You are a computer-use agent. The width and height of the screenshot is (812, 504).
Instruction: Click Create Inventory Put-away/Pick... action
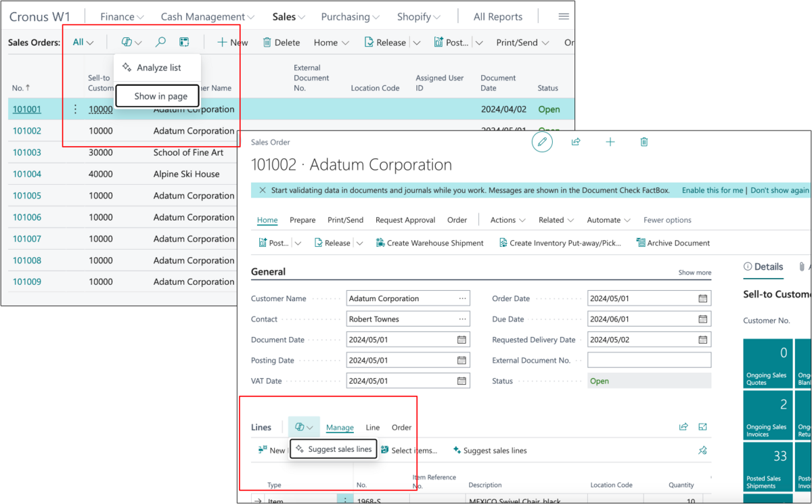(x=560, y=243)
